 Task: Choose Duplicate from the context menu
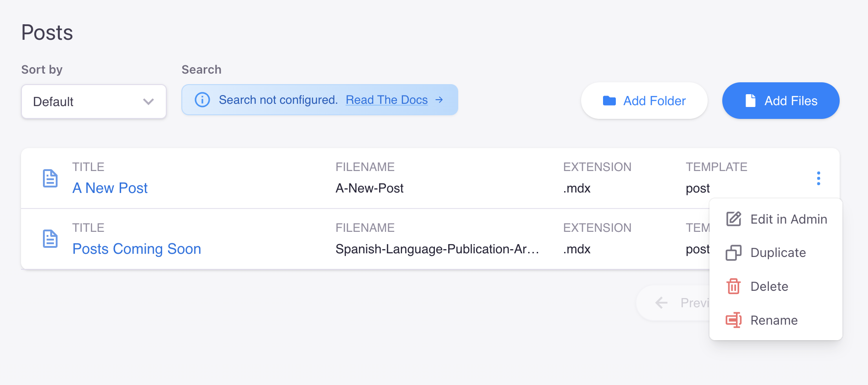pos(776,253)
